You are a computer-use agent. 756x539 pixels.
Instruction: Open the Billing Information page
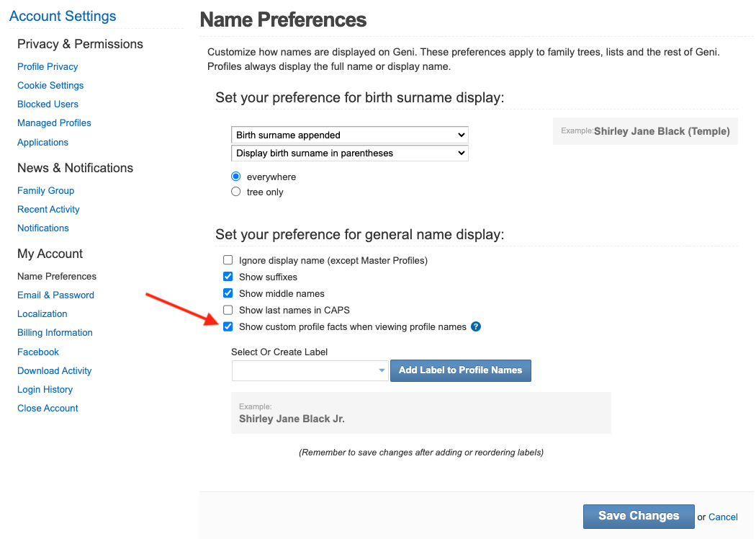click(55, 332)
